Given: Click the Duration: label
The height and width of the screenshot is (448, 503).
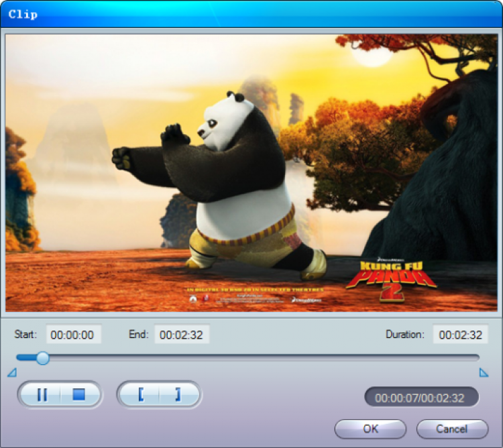Looking at the screenshot, I should pos(405,335).
